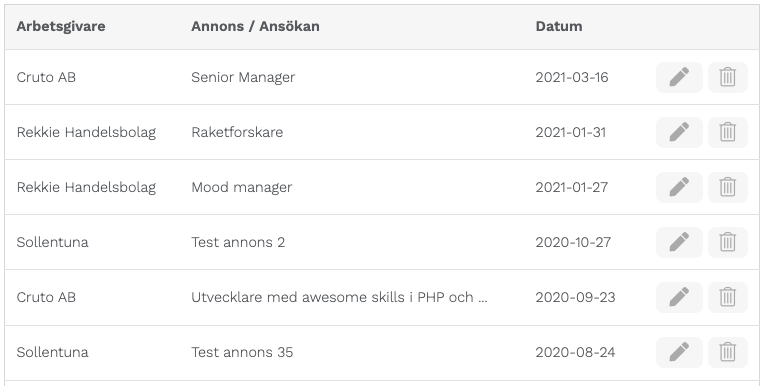The height and width of the screenshot is (386, 764).
Task: Click Cruto AB in the first row
Action: 46,77
